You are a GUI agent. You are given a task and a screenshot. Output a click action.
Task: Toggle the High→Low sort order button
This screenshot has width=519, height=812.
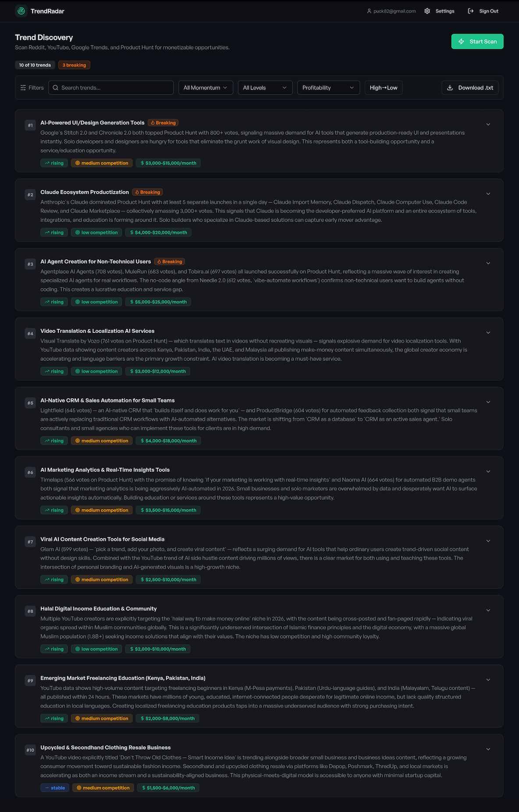click(x=384, y=88)
